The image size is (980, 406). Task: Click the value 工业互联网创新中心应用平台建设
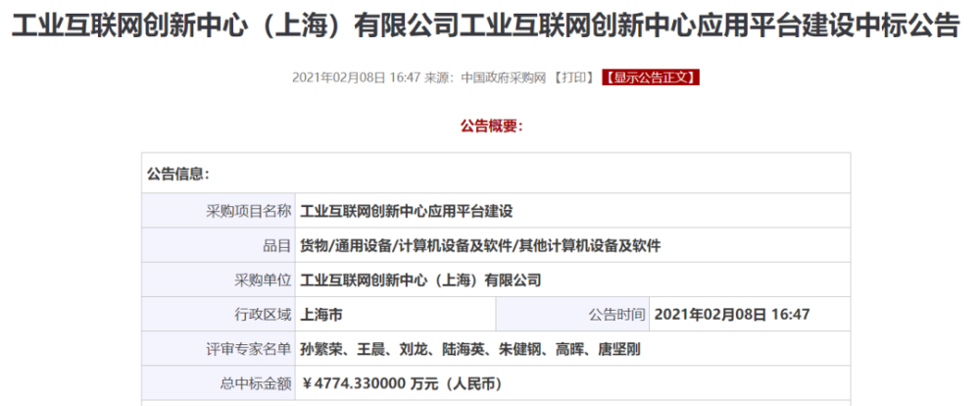pyautogui.click(x=407, y=212)
